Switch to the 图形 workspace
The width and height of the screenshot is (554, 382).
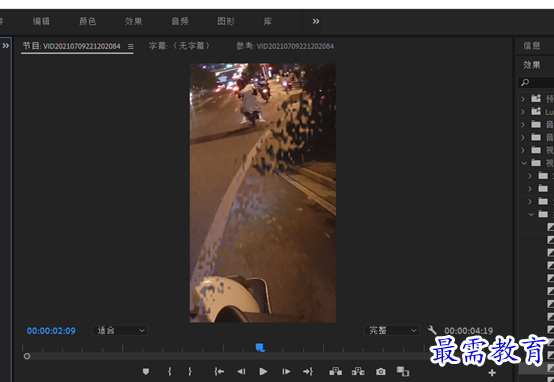226,21
